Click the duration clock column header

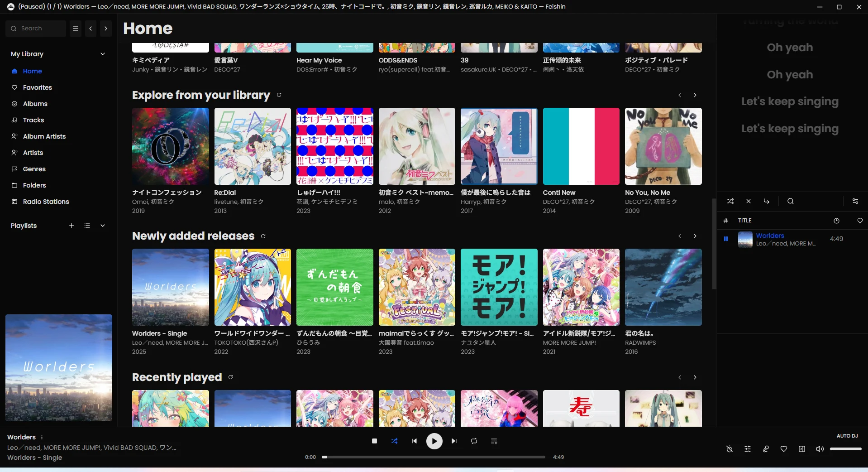836,221
